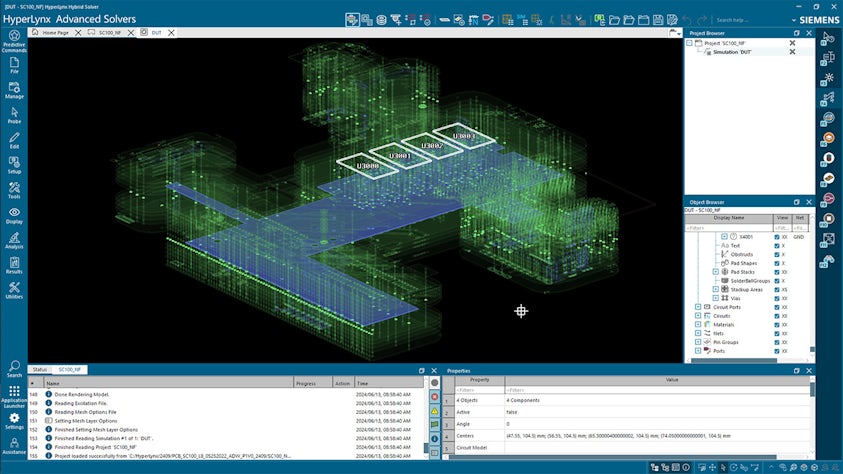Open the Display sidebar panel
This screenshot has width=843, height=474.
(14, 216)
